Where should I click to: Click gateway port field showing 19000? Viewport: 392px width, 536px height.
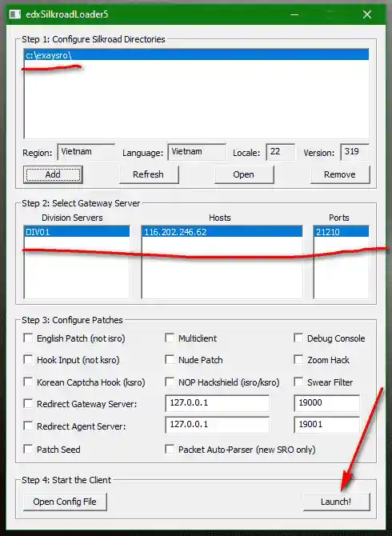326,403
